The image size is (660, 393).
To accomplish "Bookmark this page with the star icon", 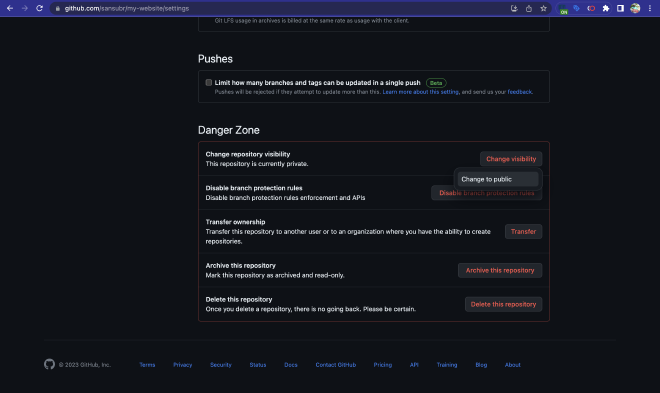I will pyautogui.click(x=543, y=8).
